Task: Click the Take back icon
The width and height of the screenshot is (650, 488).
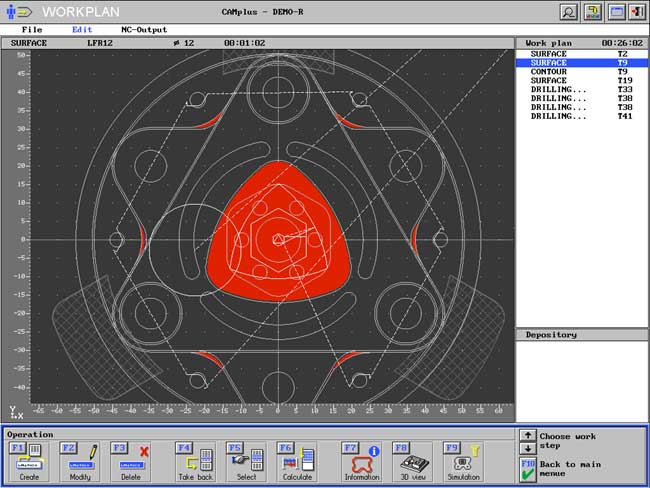Action: [x=195, y=458]
